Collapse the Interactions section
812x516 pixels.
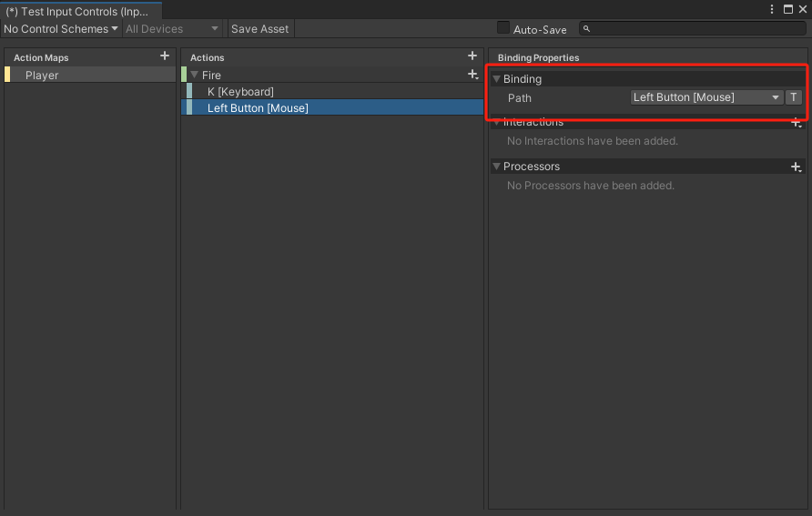[497, 123]
